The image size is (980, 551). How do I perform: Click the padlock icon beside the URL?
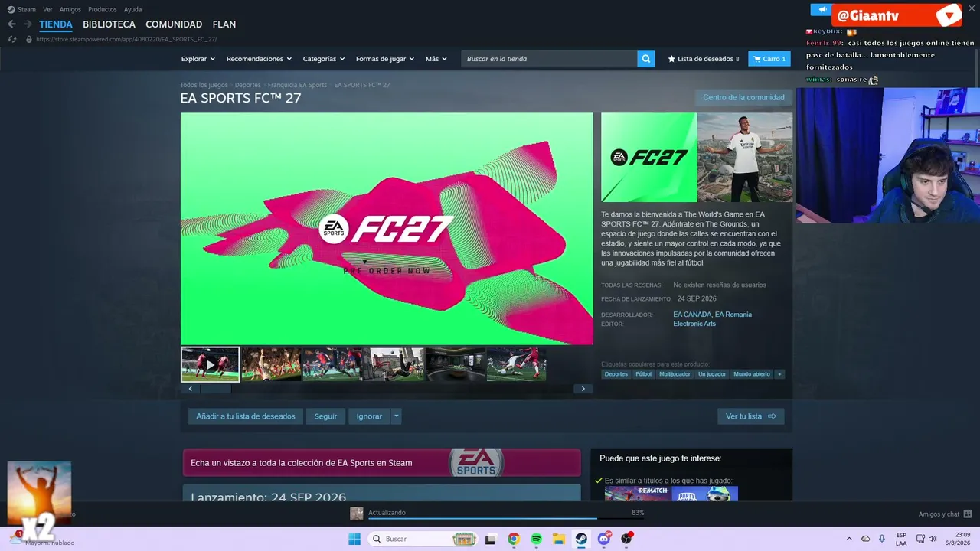pos(29,39)
